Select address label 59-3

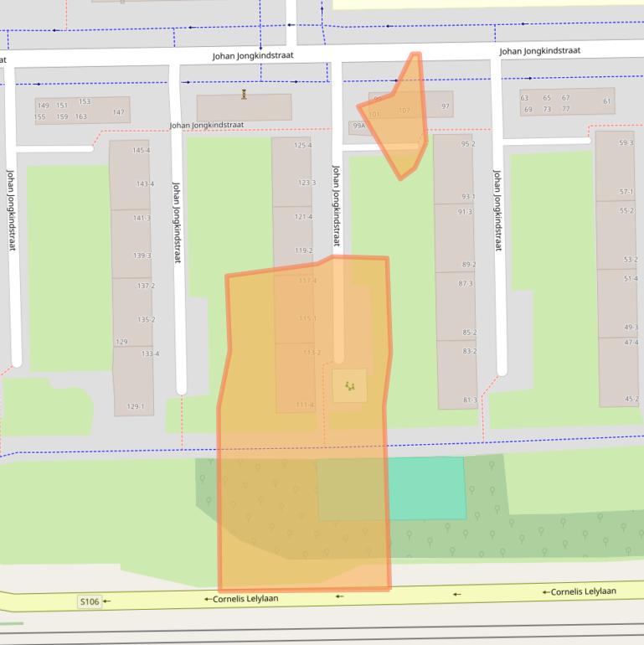[x=626, y=143]
